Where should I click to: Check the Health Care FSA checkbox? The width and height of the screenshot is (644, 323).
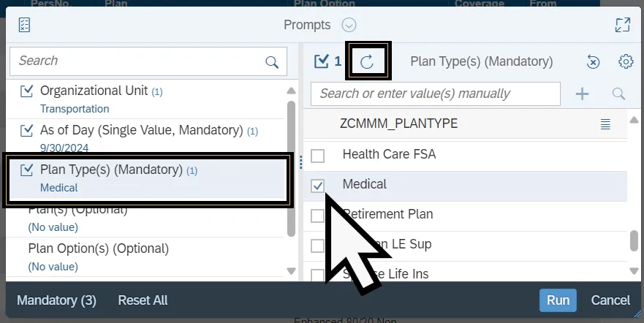click(318, 156)
